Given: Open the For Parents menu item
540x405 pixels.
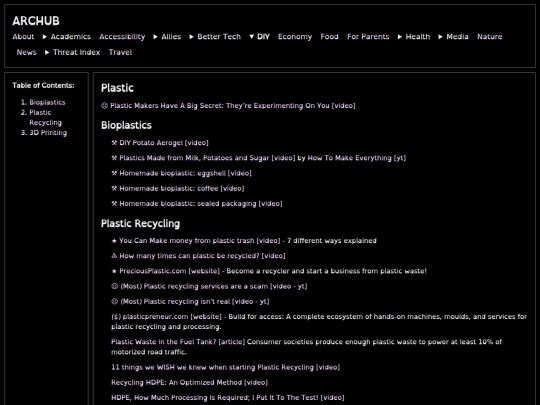Looking at the screenshot, I should click(368, 37).
